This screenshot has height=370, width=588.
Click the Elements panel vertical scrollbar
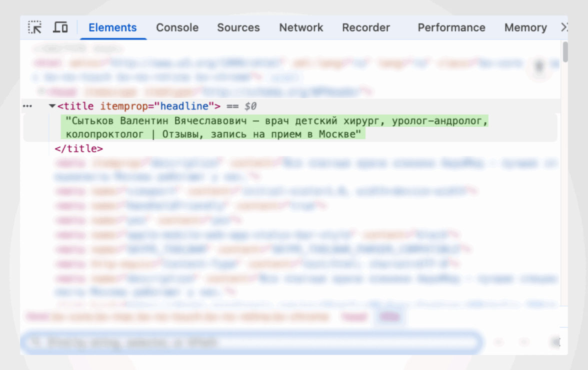(565, 52)
